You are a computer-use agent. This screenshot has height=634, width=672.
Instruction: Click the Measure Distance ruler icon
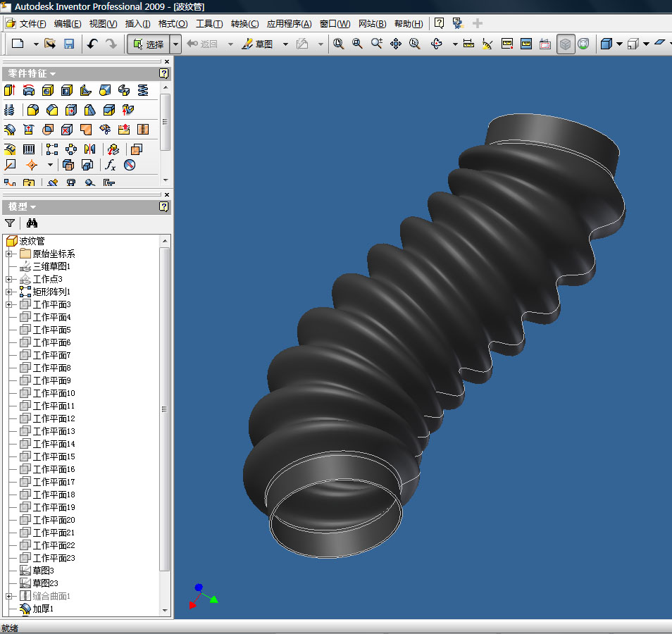pyautogui.click(x=469, y=44)
